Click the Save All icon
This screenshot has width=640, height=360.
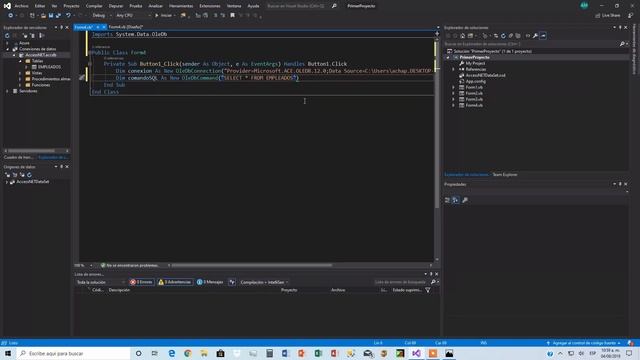click(x=58, y=16)
